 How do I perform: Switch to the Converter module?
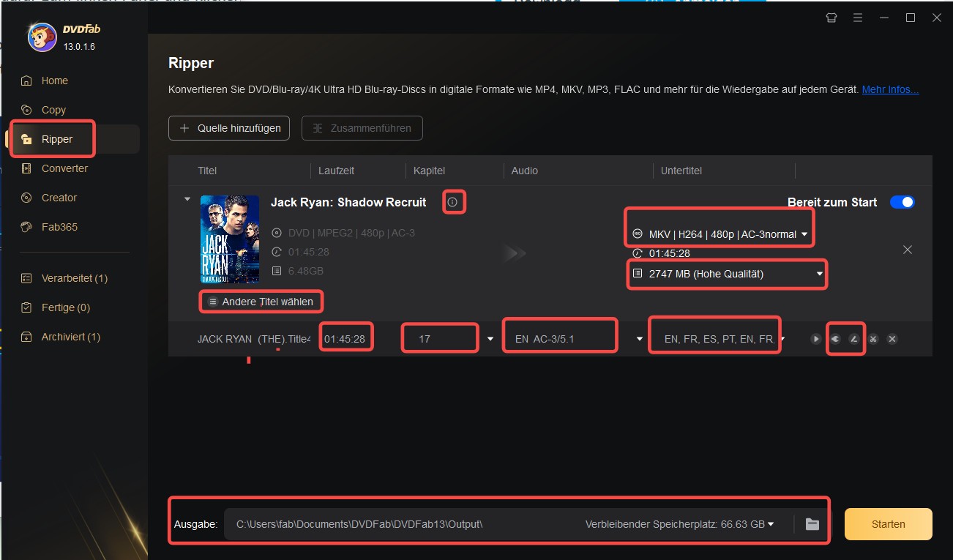pos(64,168)
